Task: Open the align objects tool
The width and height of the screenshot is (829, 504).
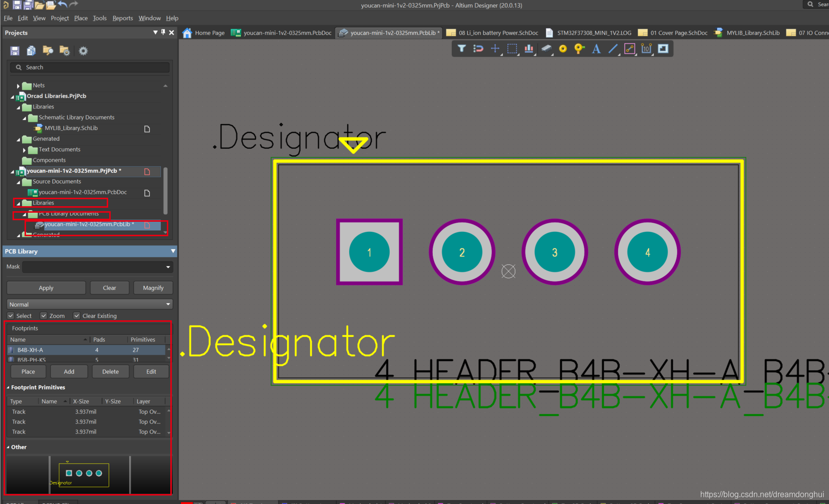Action: (529, 49)
